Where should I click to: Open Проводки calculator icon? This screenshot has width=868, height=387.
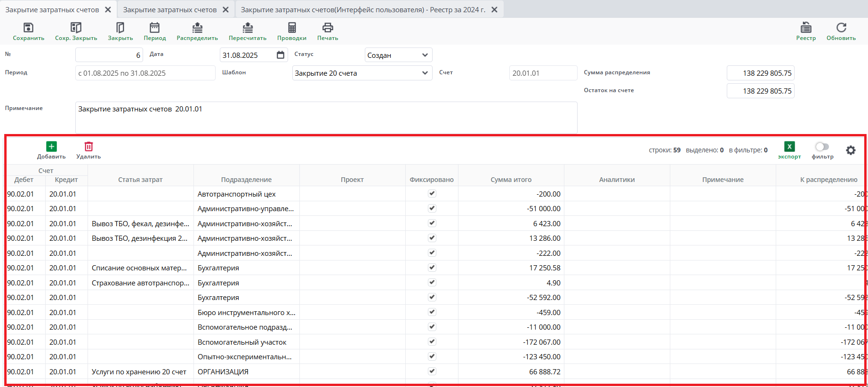(x=292, y=28)
